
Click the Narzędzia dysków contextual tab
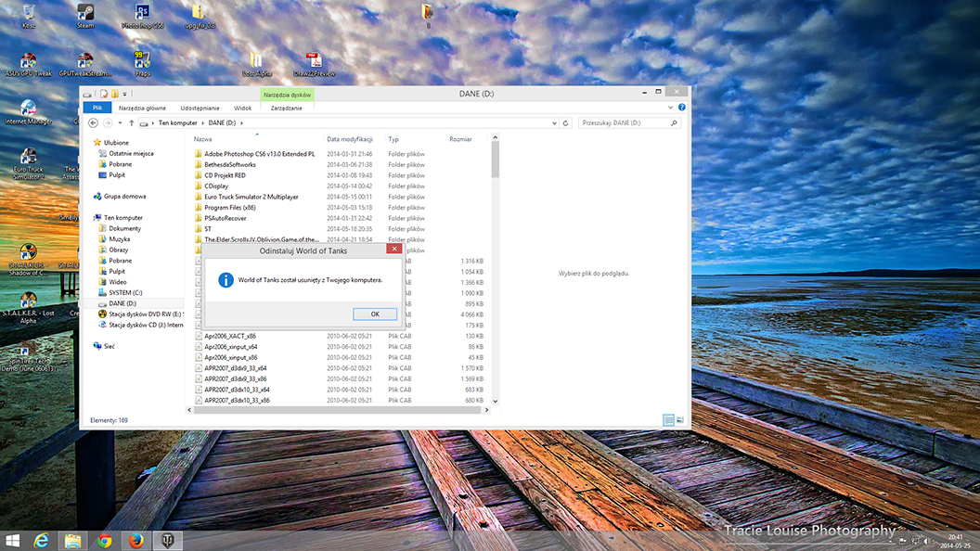[287, 95]
